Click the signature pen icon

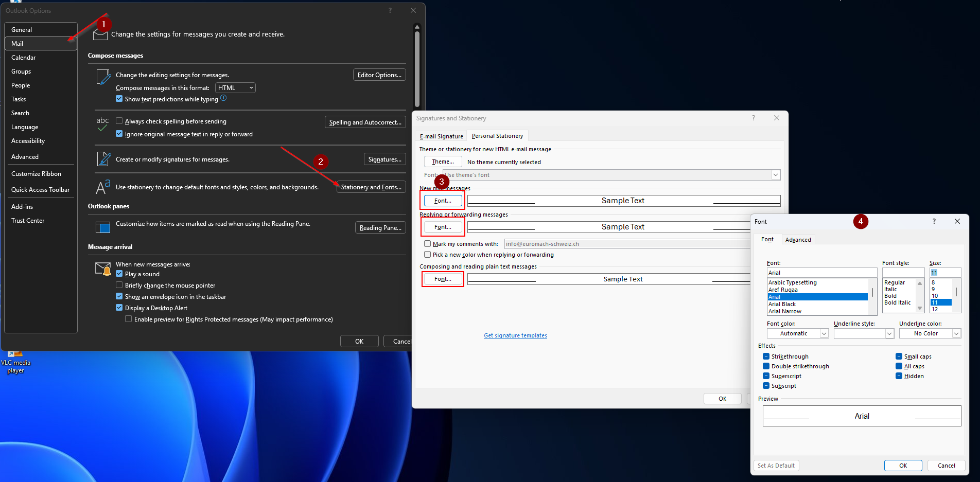coord(103,159)
